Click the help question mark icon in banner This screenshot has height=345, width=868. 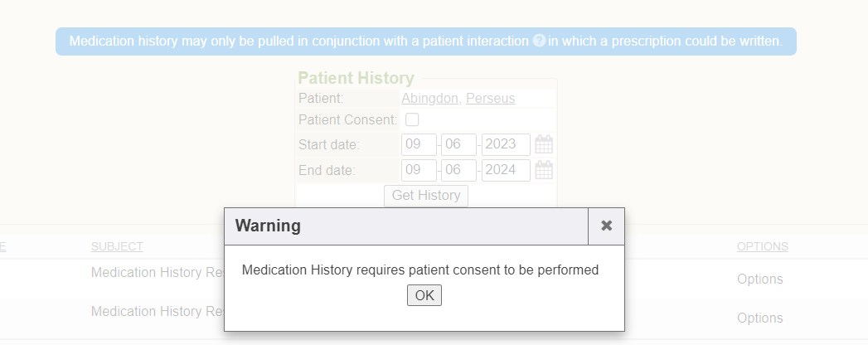pyautogui.click(x=539, y=41)
